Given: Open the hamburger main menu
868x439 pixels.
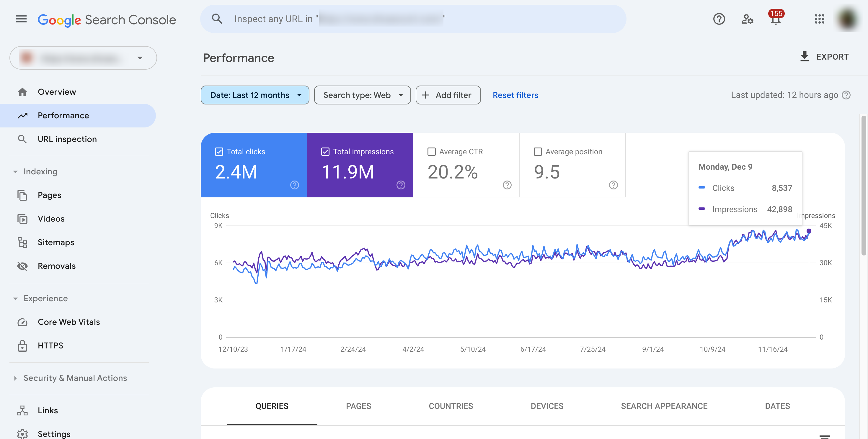Looking at the screenshot, I should tap(21, 19).
